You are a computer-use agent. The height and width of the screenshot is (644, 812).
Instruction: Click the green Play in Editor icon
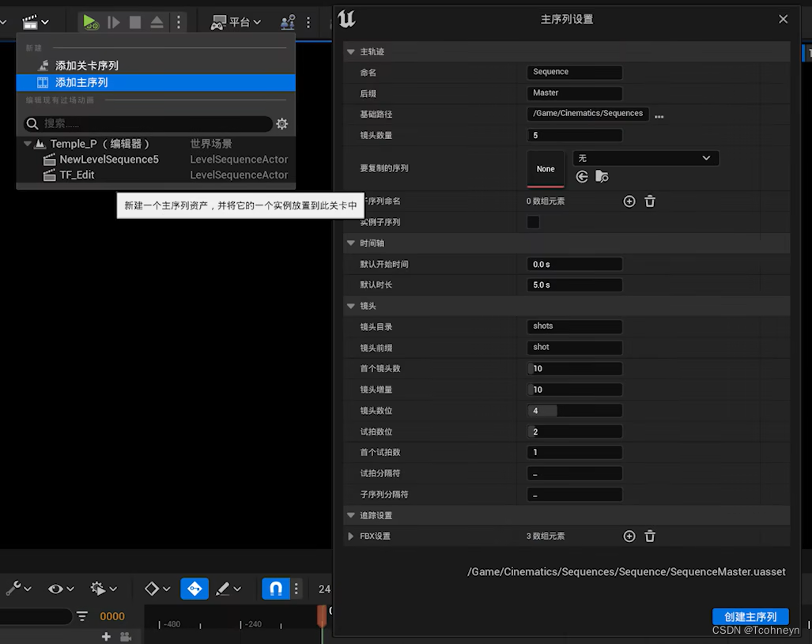pyautogui.click(x=89, y=22)
